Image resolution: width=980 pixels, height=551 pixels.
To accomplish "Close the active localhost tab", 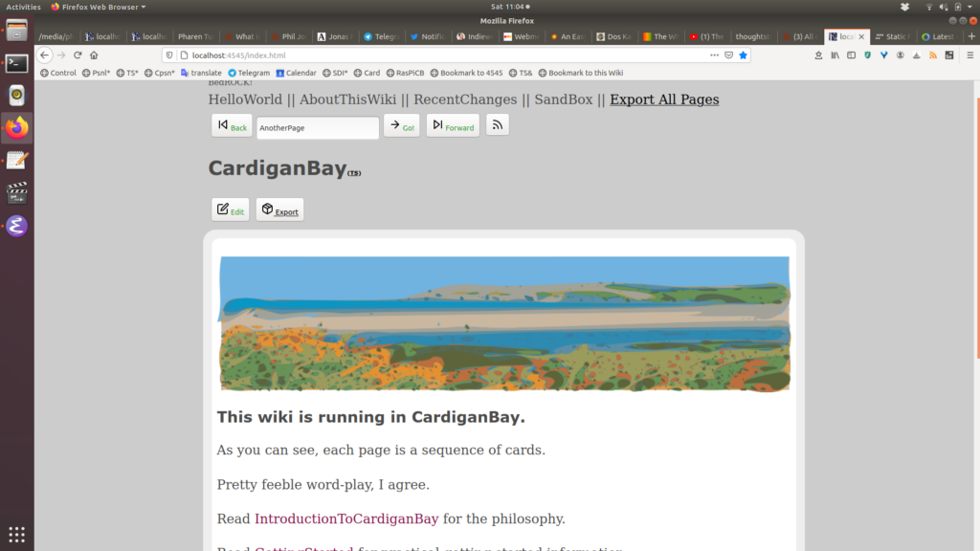I will [x=861, y=37].
